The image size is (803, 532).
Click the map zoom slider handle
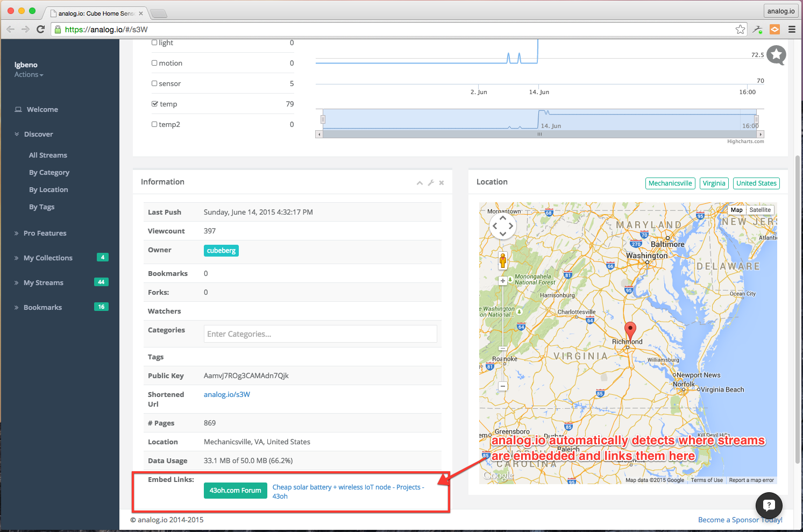click(x=503, y=349)
